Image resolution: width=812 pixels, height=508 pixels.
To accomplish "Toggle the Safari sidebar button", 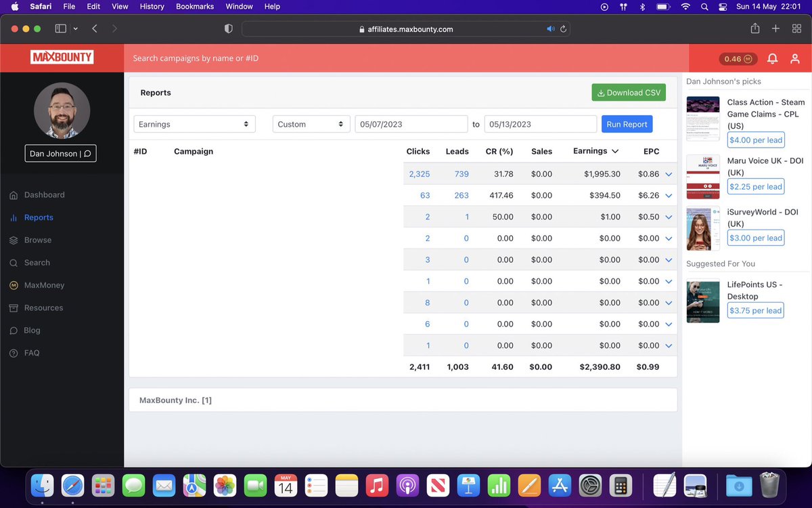I will tap(60, 29).
